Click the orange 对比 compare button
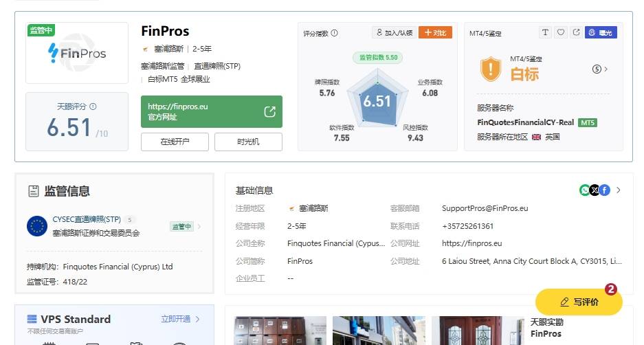Image resolution: width=644 pixels, height=345 pixels. (435, 32)
